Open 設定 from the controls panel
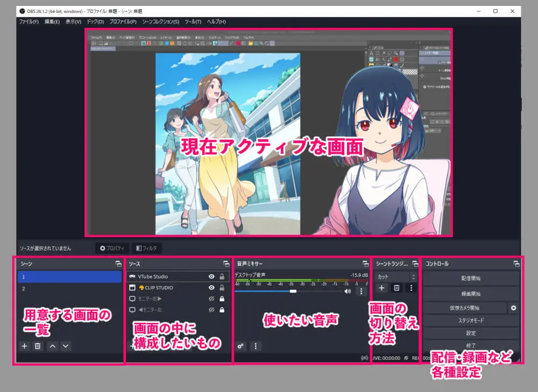The image size is (538, 392). (x=471, y=333)
